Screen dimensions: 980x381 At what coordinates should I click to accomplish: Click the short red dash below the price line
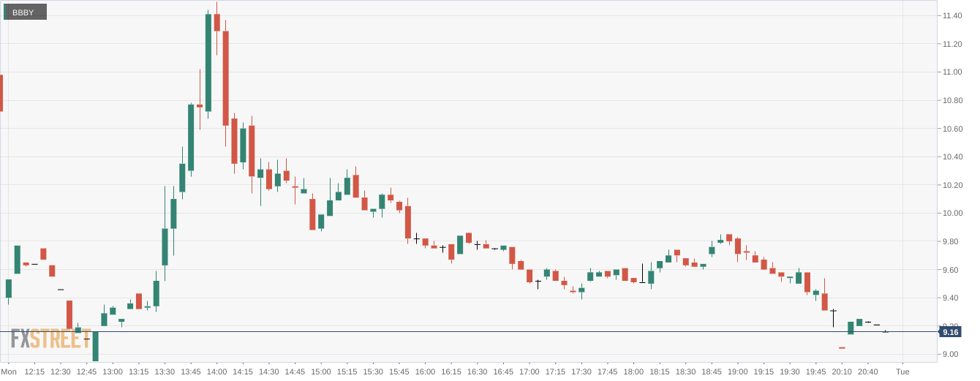(x=842, y=348)
